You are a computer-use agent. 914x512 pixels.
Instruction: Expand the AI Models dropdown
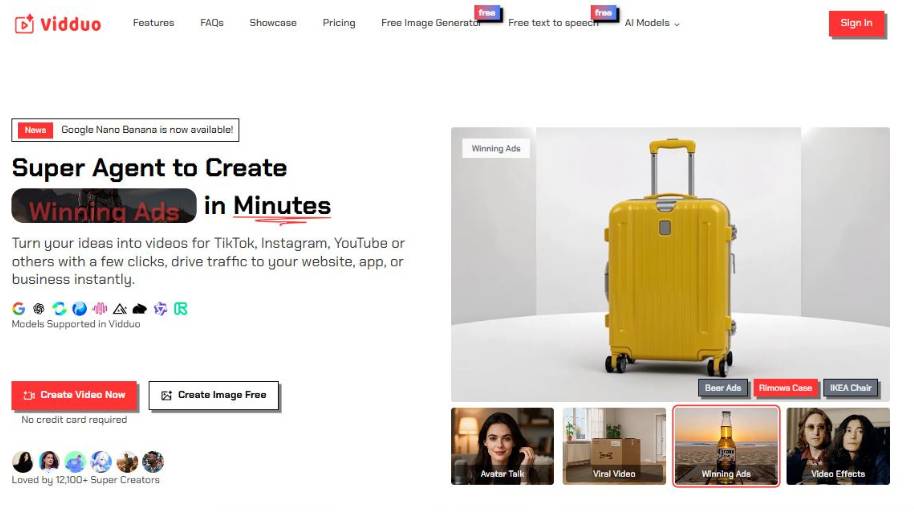(652, 23)
